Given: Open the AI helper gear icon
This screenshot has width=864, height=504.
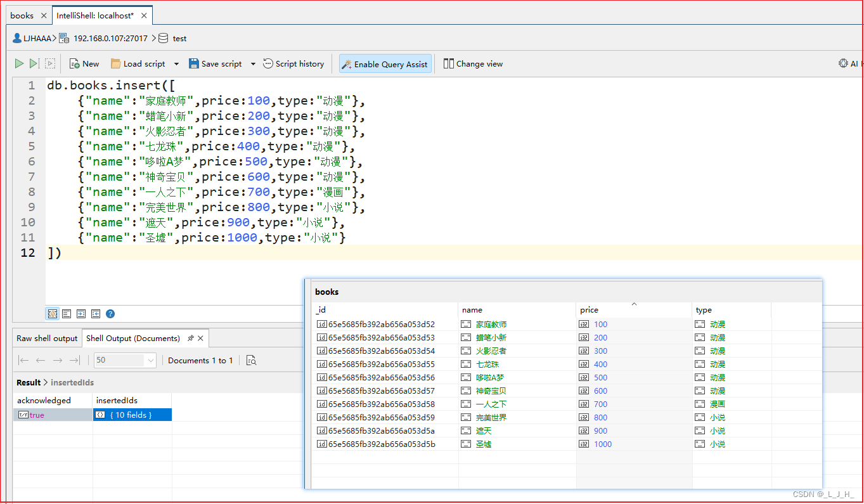Looking at the screenshot, I should tap(843, 63).
